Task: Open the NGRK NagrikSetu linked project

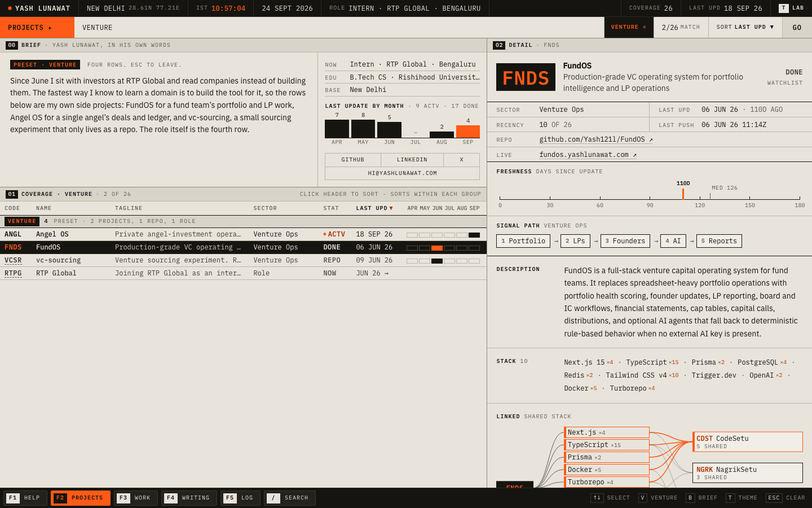Action: [748, 473]
